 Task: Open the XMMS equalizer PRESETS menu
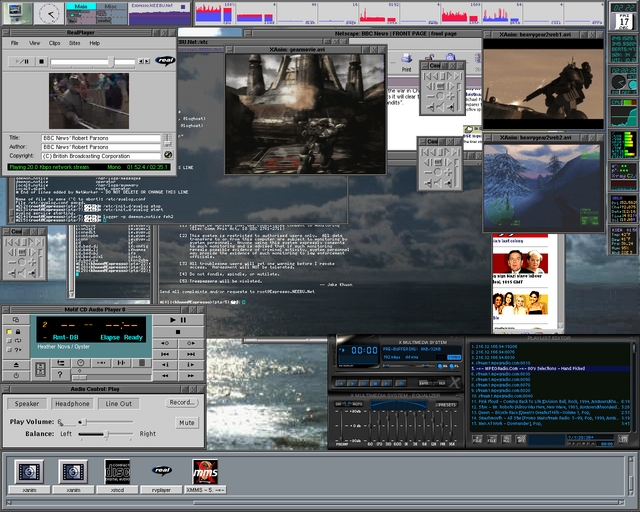pyautogui.click(x=446, y=405)
